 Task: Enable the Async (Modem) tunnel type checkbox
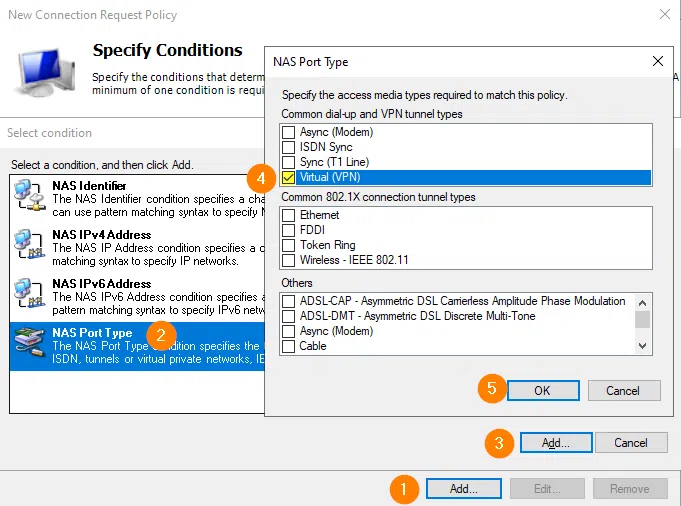click(289, 132)
